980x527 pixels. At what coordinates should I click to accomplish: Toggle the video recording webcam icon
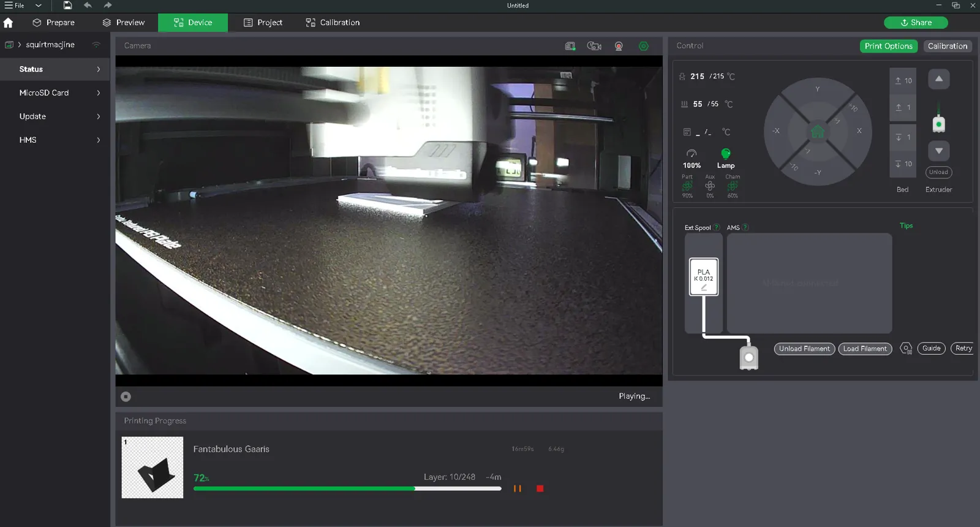pyautogui.click(x=619, y=46)
